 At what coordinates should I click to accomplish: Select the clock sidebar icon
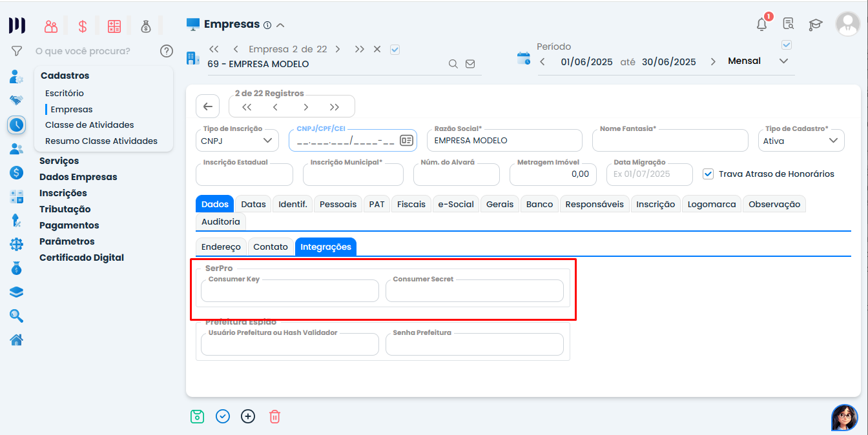click(16, 125)
